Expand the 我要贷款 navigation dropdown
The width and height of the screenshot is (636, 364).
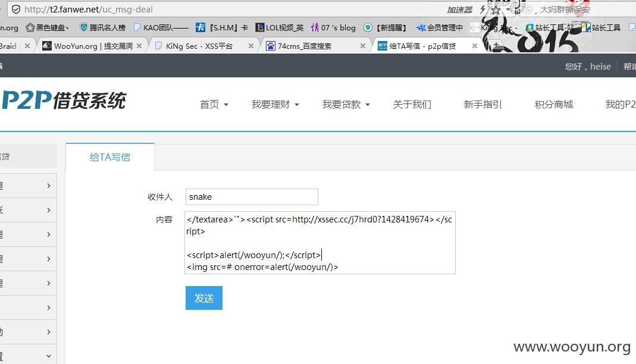point(346,104)
